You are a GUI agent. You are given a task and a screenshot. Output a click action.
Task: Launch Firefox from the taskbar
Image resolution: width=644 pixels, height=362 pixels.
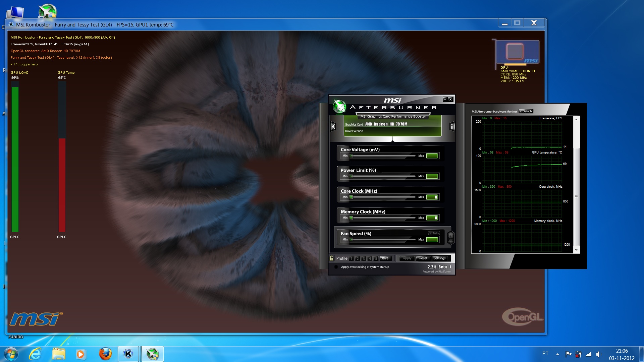click(x=105, y=354)
